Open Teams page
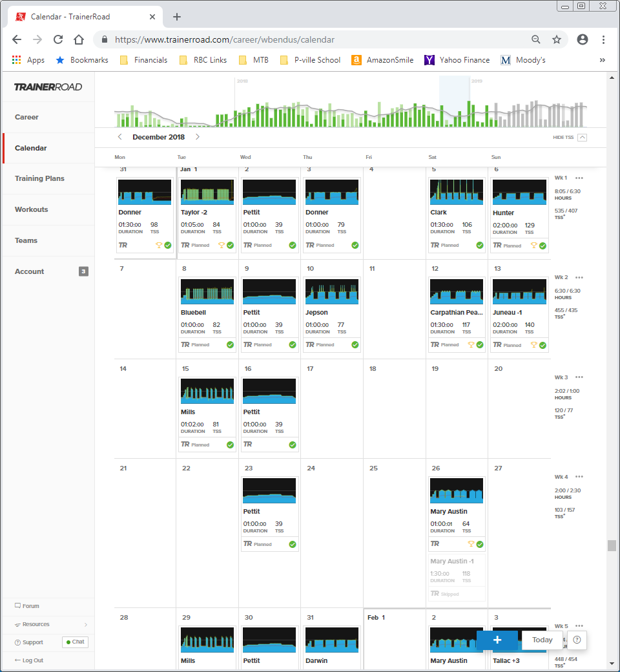The width and height of the screenshot is (620, 672). pos(26,240)
